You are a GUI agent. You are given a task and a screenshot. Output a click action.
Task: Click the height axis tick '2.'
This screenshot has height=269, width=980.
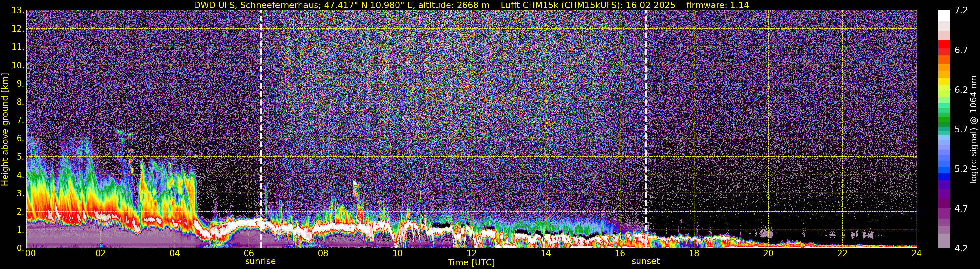click(x=20, y=212)
